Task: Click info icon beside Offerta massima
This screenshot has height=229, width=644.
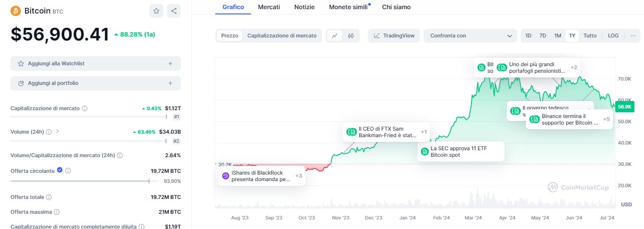Action: click(57, 212)
